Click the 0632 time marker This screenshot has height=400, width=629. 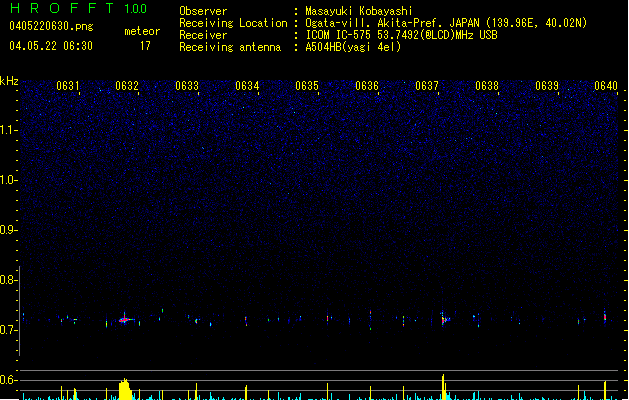[127, 86]
